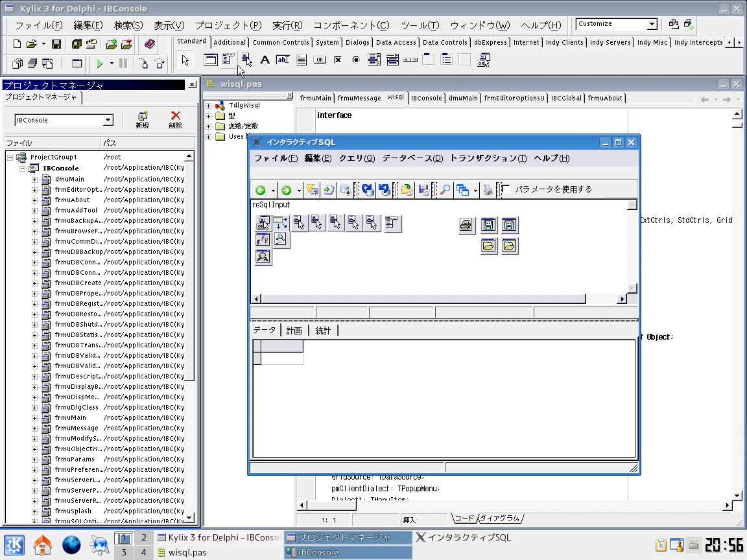
Task: Select the ActionList component at palette end
Action: pos(484,60)
